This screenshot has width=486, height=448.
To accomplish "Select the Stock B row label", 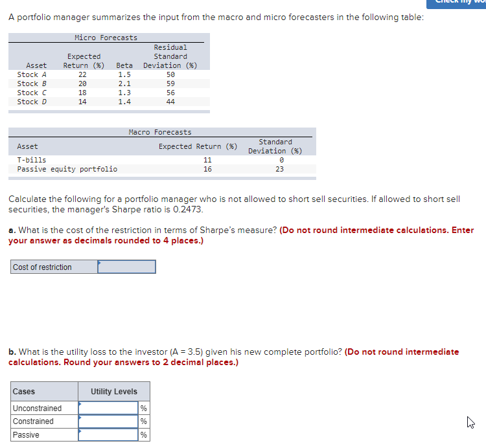I will point(32,84).
